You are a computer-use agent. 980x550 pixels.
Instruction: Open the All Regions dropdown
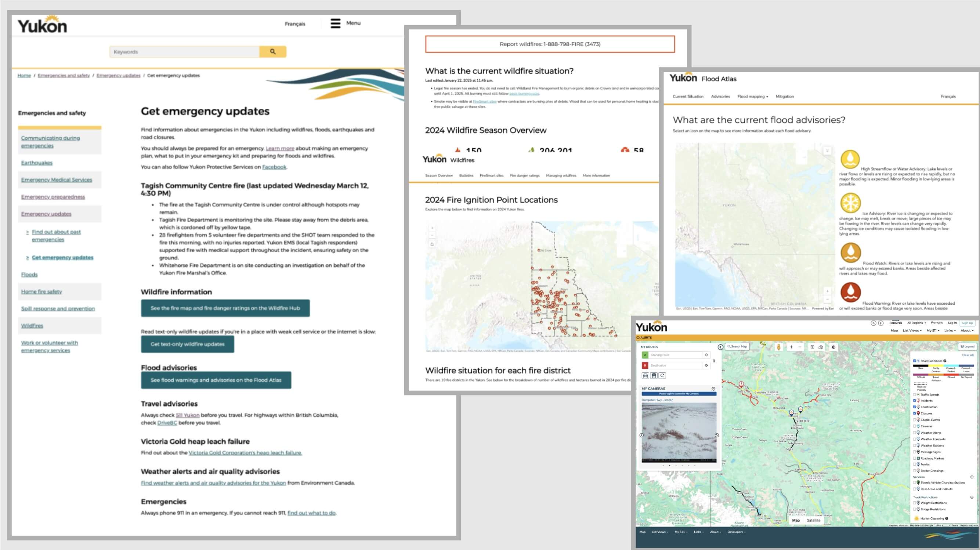tap(915, 323)
